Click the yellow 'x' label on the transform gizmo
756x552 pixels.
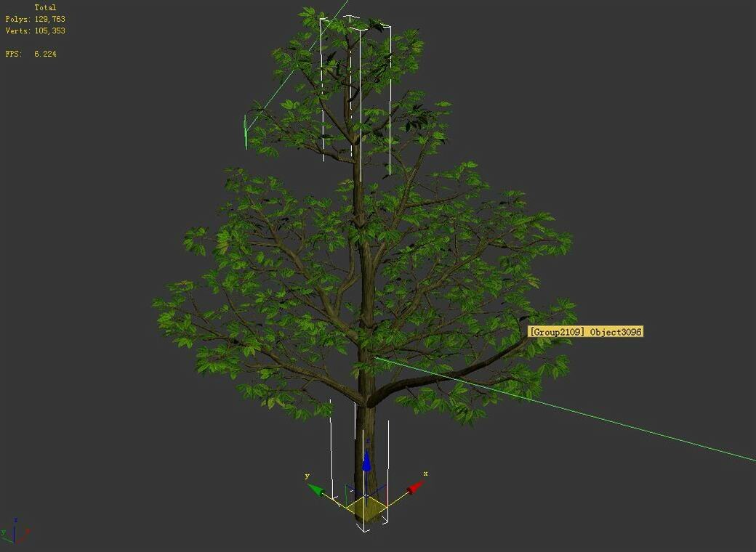tap(425, 474)
